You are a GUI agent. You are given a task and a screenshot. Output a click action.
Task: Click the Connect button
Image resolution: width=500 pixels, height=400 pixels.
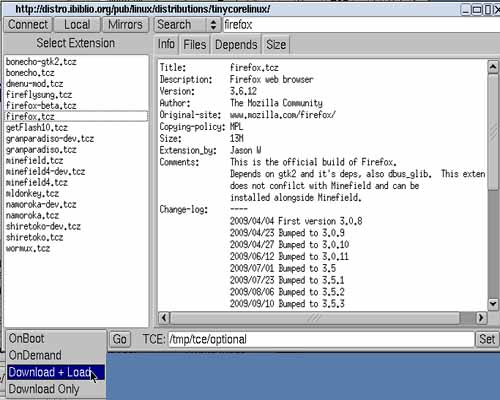point(28,25)
